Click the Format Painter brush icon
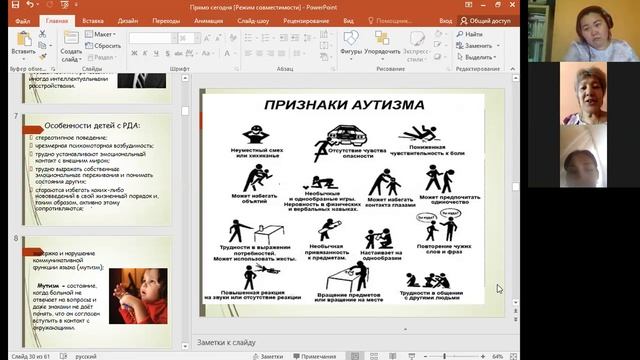This screenshot has width=640, height=360. pos(42,57)
